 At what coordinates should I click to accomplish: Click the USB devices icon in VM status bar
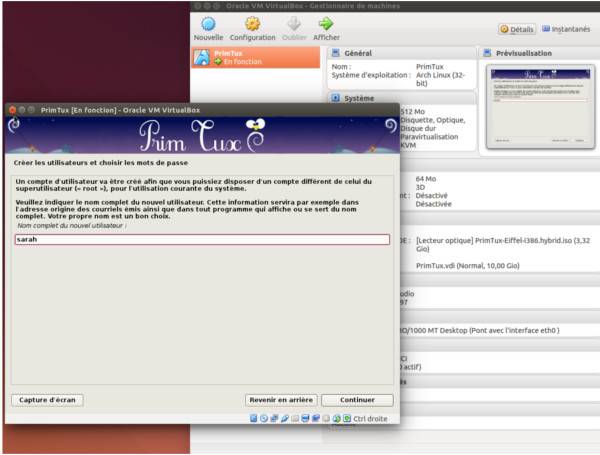[x=284, y=418]
